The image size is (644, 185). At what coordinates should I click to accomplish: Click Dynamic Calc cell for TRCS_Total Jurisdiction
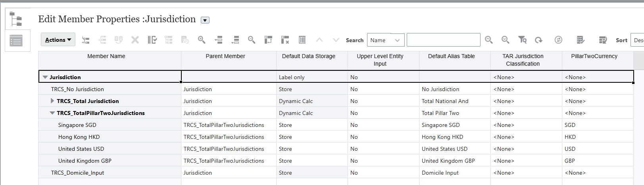click(x=312, y=101)
